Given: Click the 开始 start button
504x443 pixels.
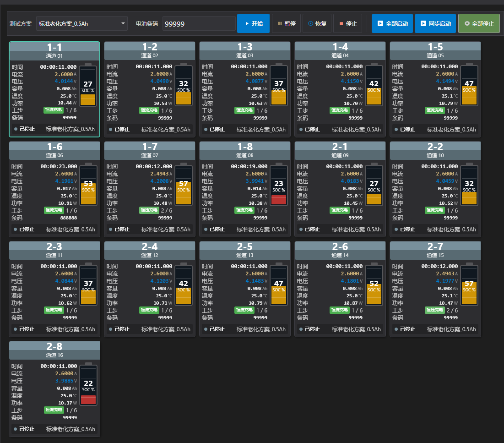Looking at the screenshot, I should tap(253, 23).
